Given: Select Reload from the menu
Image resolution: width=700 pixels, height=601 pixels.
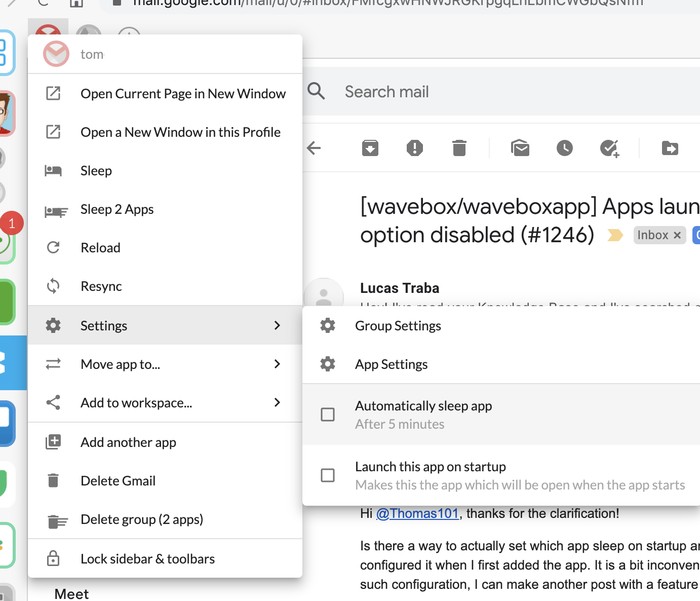Looking at the screenshot, I should click(100, 247).
